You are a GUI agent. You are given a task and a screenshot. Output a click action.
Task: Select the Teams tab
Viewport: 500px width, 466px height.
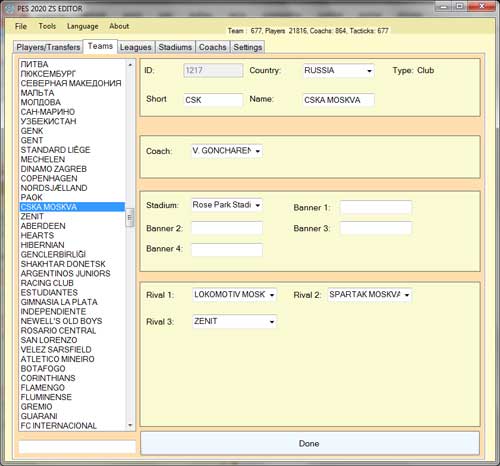click(x=100, y=46)
